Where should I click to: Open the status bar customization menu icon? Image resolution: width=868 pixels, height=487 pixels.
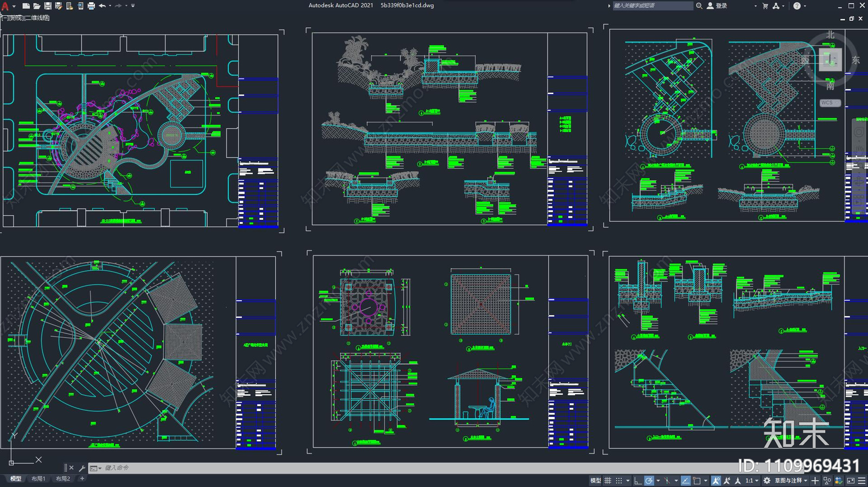[x=862, y=480]
